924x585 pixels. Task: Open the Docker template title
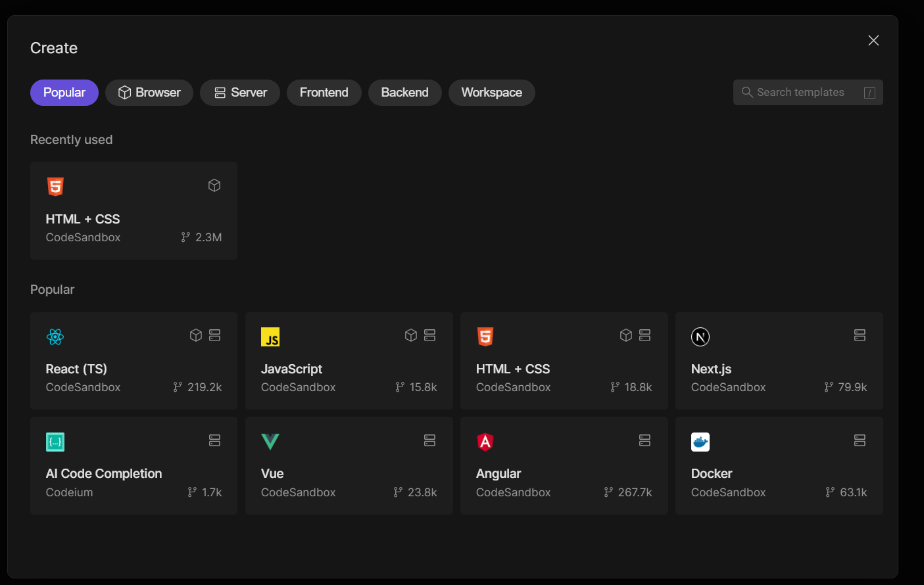(712, 474)
